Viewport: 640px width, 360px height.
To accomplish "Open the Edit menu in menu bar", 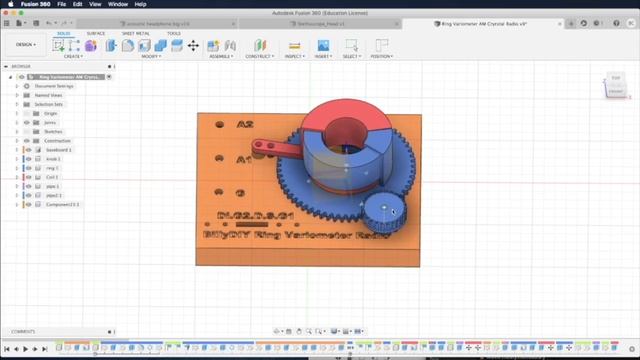I will (x=77, y=4).
